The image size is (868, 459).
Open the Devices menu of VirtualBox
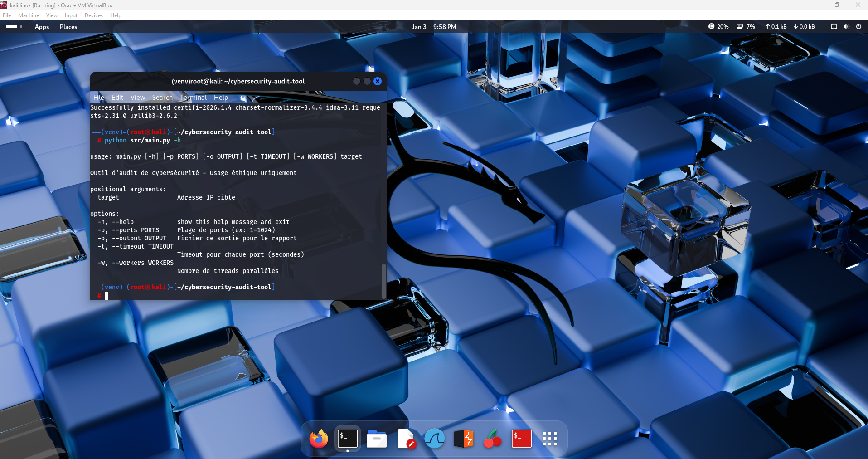(93, 15)
